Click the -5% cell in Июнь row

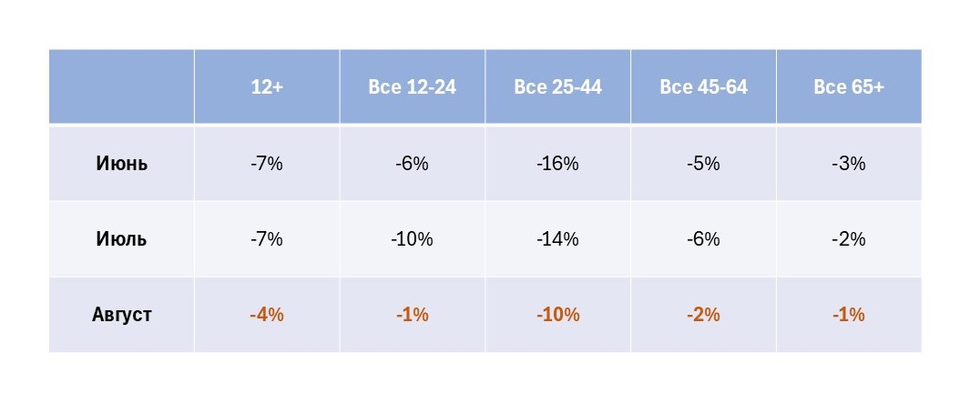tap(703, 164)
